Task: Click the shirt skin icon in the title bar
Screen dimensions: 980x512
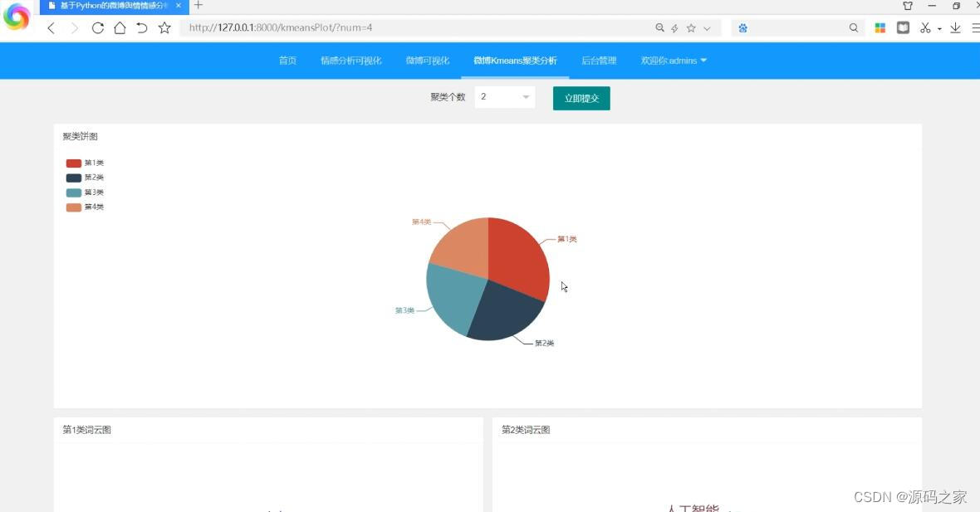Action: 908,6
